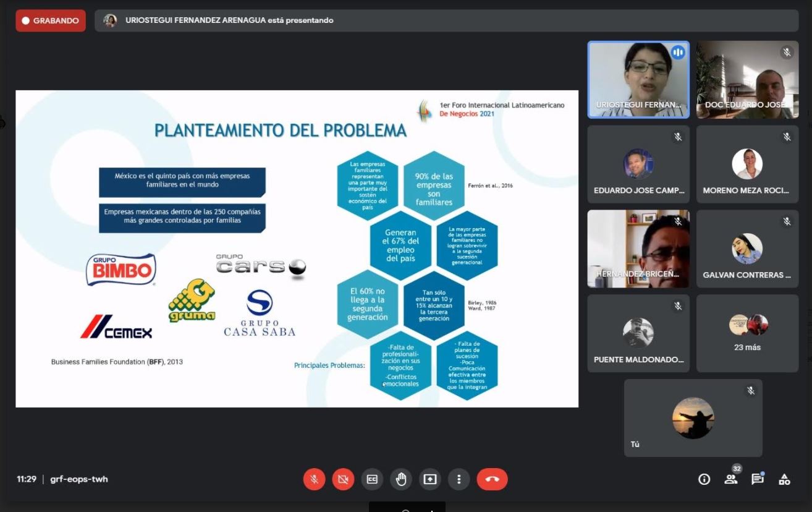Viewport: 812px width, 512px height.
Task: Open meeting details info icon
Action: coord(704,479)
